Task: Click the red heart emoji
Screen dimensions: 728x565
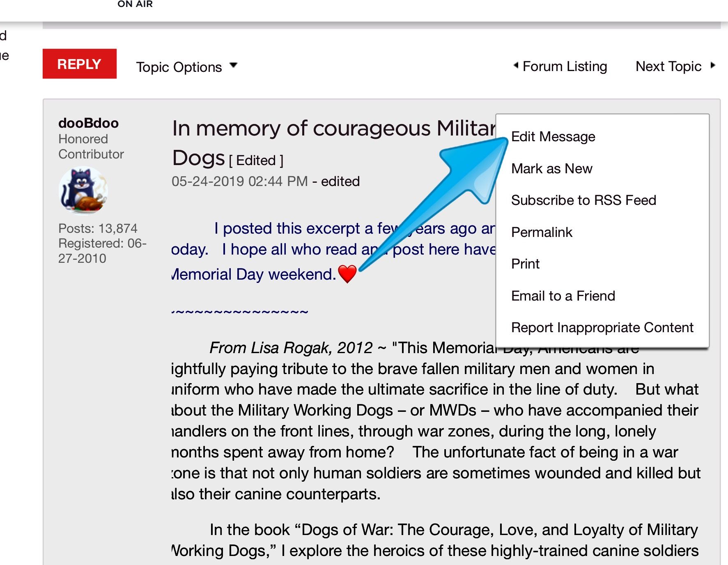Action: (347, 274)
